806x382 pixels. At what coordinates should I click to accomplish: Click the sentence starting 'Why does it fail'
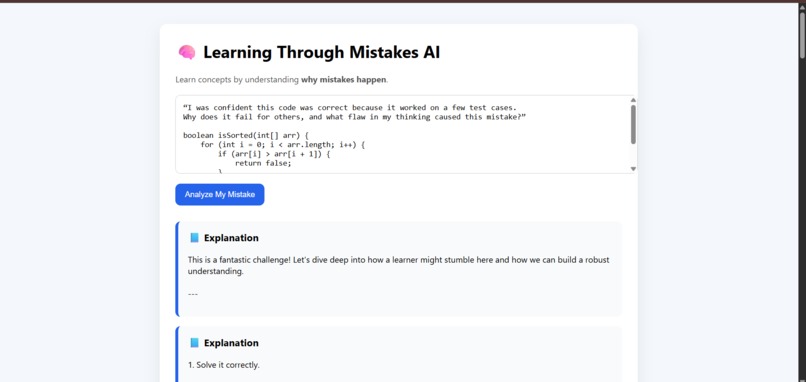tap(354, 117)
